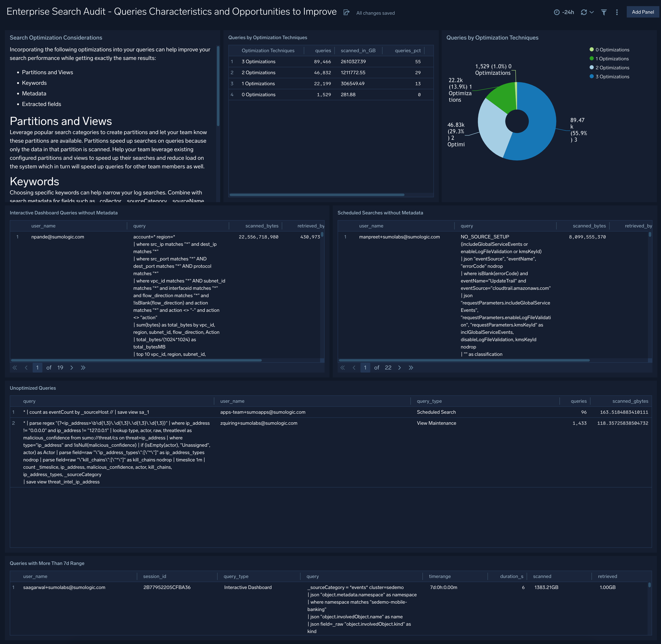Image resolution: width=661 pixels, height=644 pixels.
Task: Sort Unoptimized Queries by query_type header
Action: click(429, 401)
